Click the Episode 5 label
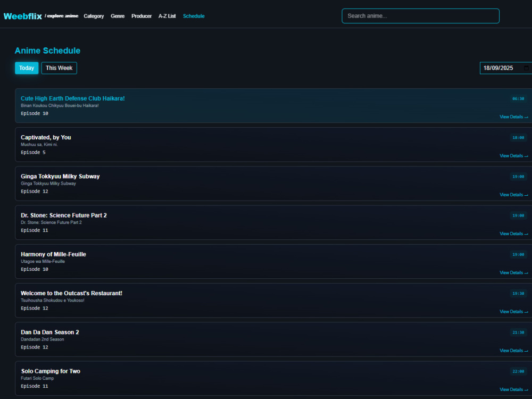The width and height of the screenshot is (532, 399). 33,152
